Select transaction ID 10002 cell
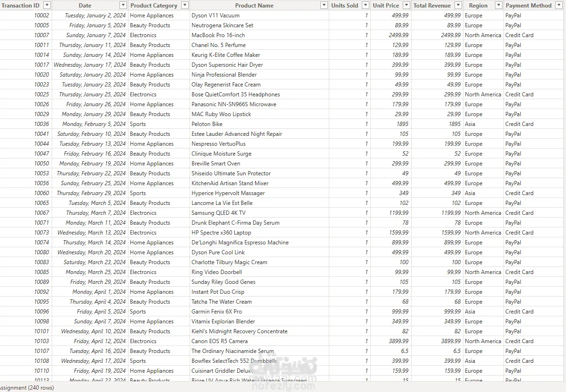This screenshot has height=392, width=566. coord(26,16)
